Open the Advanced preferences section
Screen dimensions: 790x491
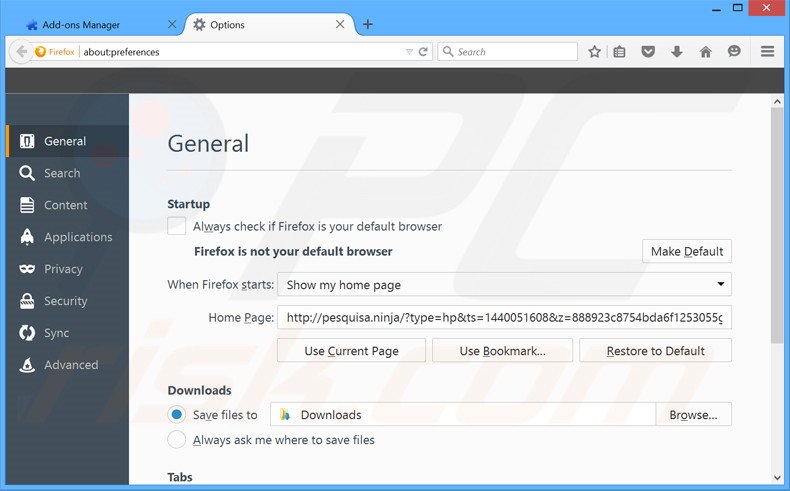coord(70,365)
